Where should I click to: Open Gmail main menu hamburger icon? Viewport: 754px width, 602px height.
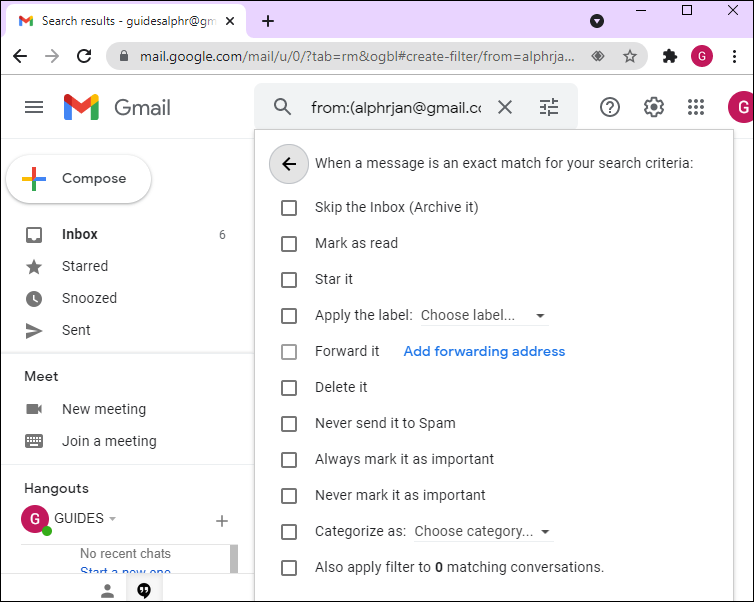tap(34, 107)
